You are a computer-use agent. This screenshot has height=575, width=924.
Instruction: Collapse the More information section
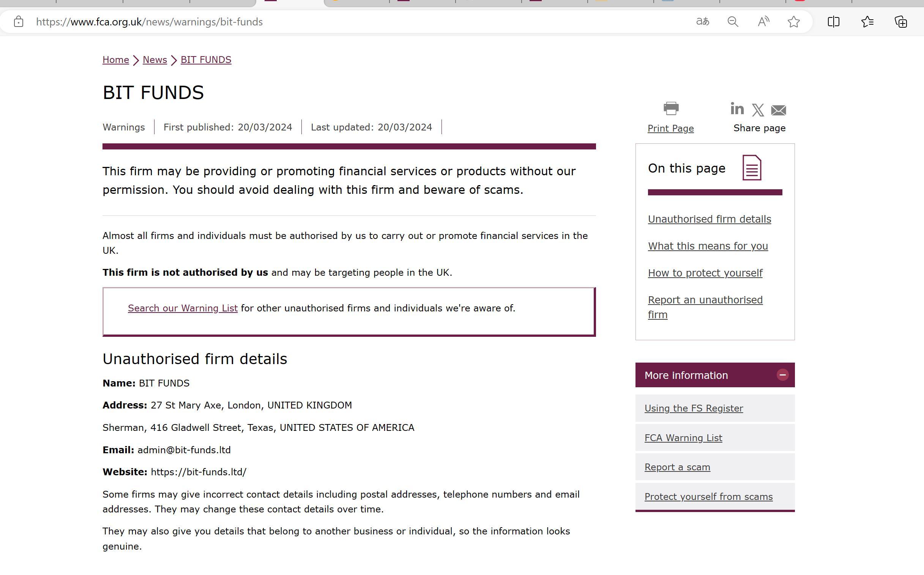click(x=782, y=375)
